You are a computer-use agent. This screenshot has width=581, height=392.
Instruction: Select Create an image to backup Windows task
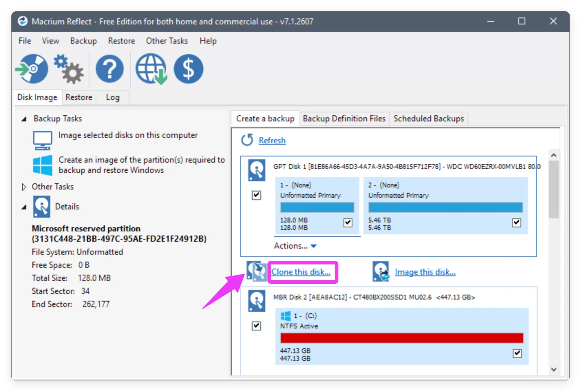[141, 165]
